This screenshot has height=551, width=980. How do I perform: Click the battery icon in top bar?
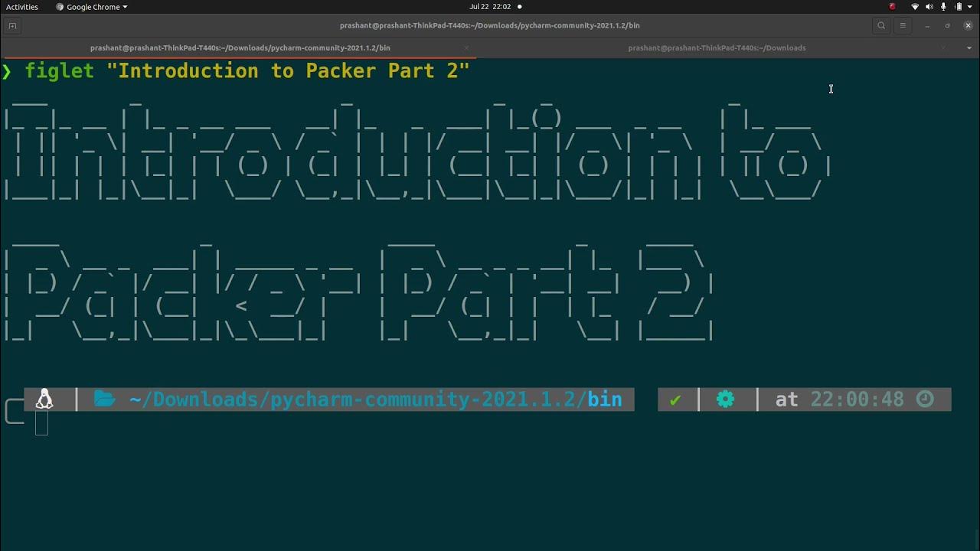(958, 7)
